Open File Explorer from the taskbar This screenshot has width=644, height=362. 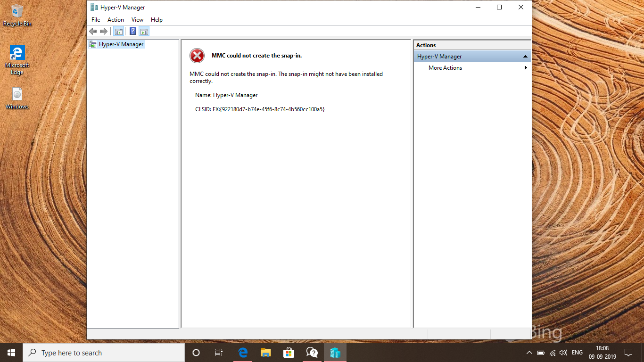[x=266, y=353]
